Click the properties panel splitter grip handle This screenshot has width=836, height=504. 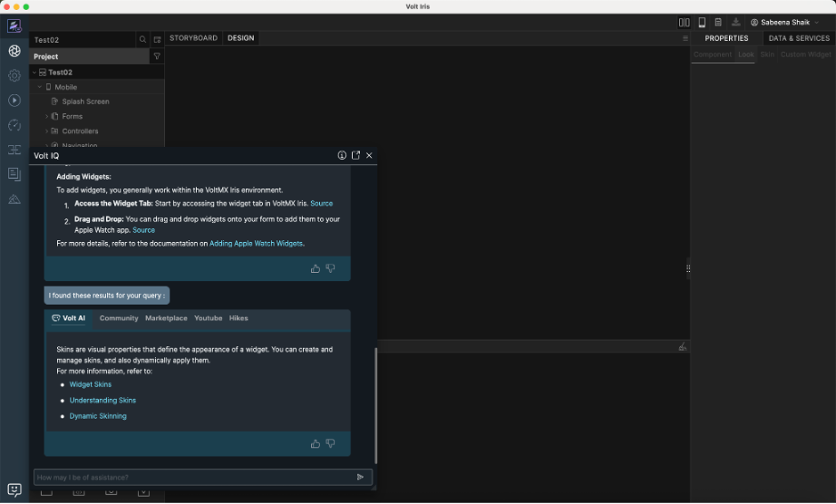point(688,269)
